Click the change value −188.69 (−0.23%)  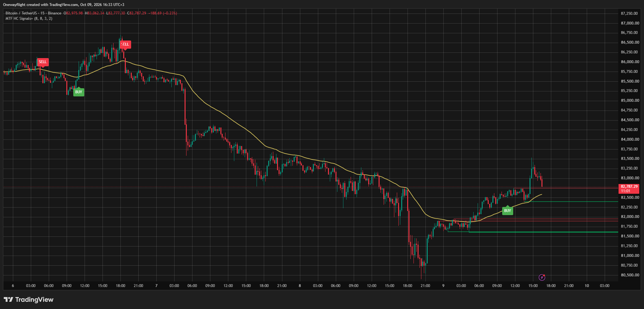[163, 13]
